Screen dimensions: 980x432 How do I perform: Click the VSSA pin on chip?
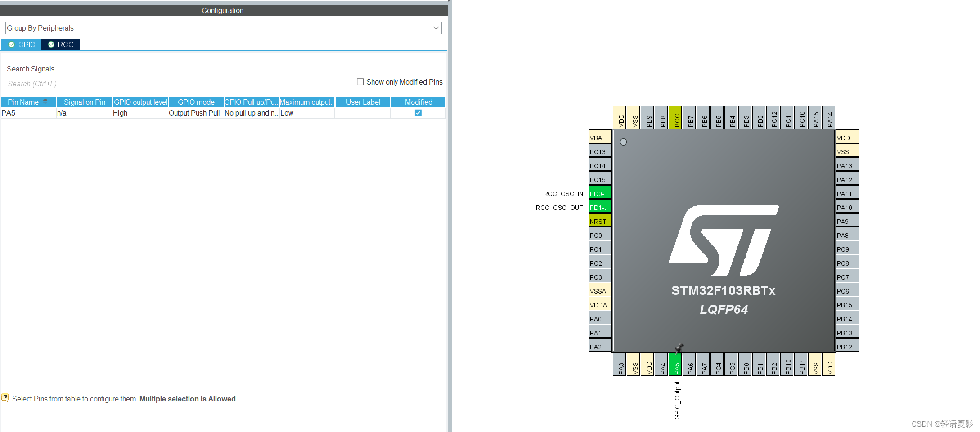600,290
